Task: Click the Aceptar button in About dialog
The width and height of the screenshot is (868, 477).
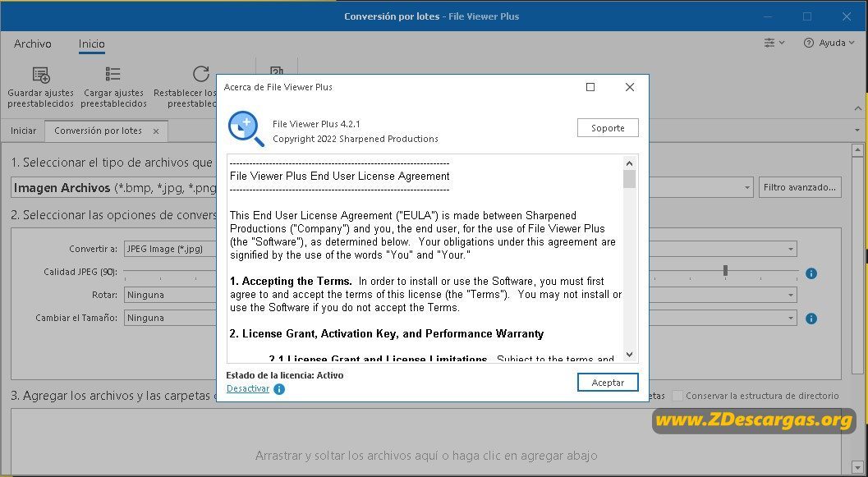Action: [608, 383]
